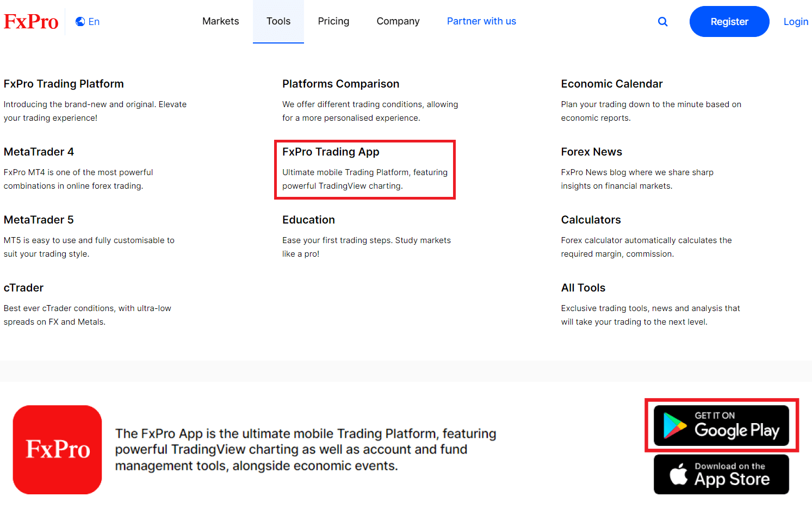Screen dimensions: 812x515
Task: Open the Partner with us link
Action: click(x=481, y=21)
